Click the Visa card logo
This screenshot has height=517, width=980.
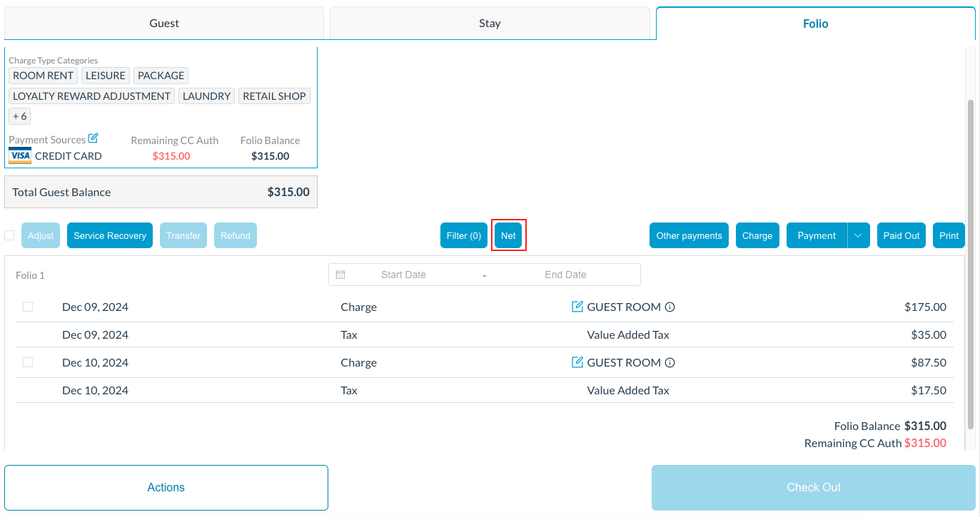tap(20, 156)
